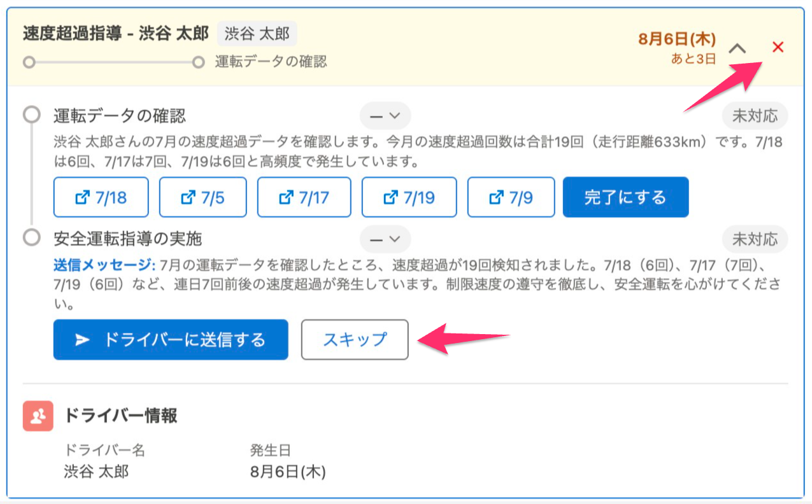The height and width of the screenshot is (504, 812).
Task: Click the 完了にする button
Action: (x=625, y=197)
